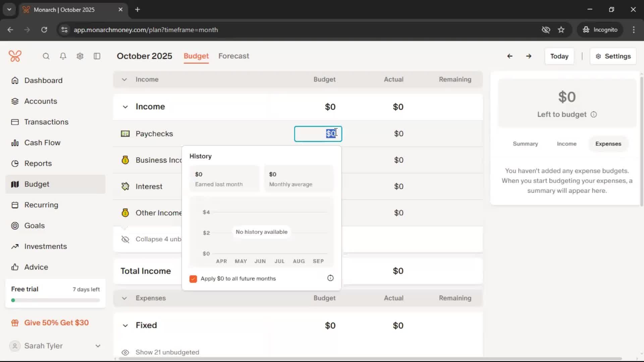Go to previous month arrow

click(x=509, y=56)
